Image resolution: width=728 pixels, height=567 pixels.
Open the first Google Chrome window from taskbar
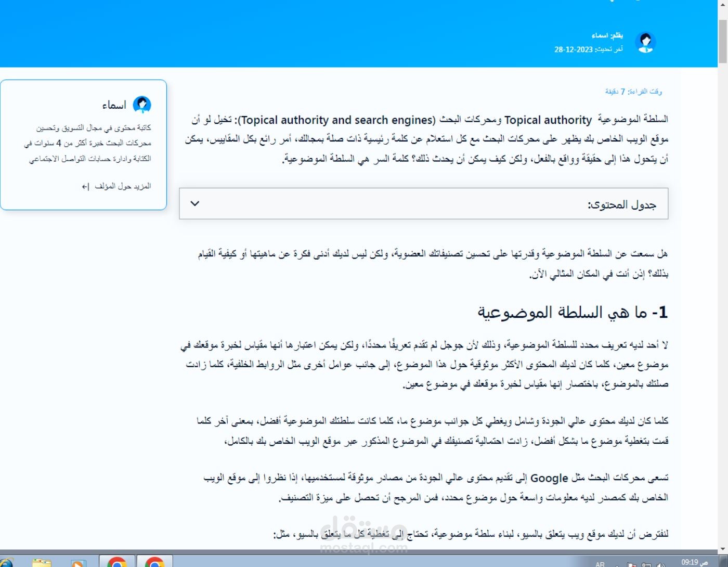pyautogui.click(x=116, y=562)
